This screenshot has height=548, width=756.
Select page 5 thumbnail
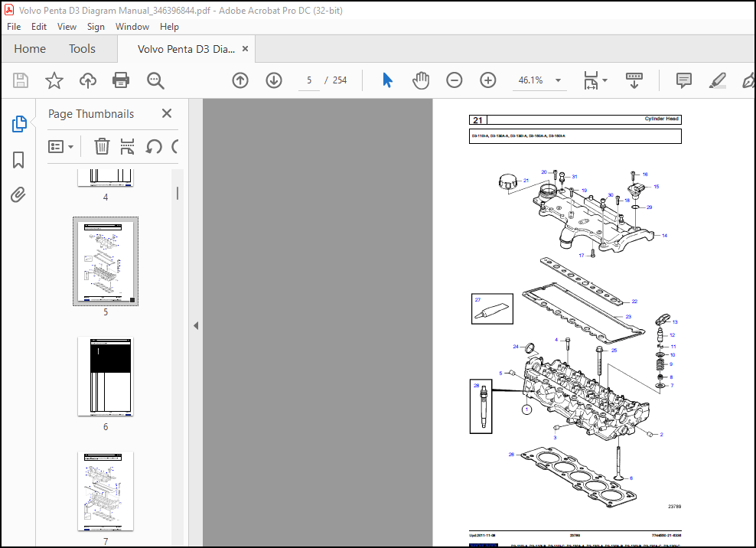tap(106, 261)
